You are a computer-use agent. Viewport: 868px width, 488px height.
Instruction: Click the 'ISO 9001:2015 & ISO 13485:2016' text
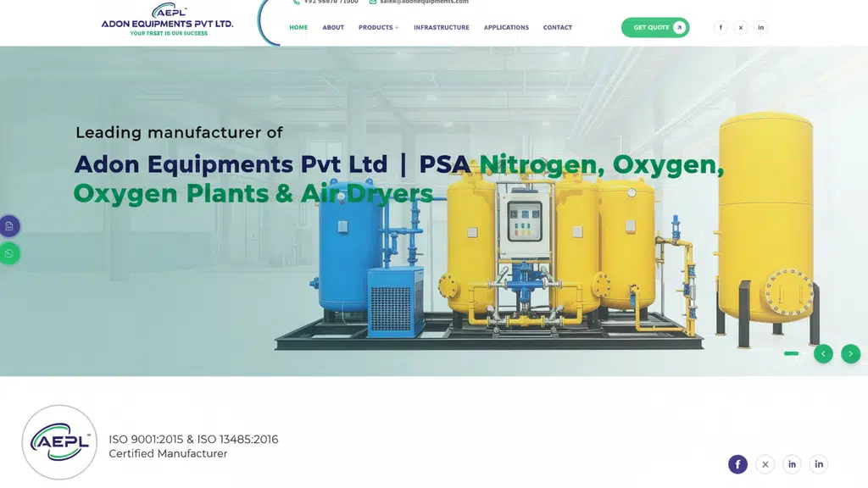(193, 440)
